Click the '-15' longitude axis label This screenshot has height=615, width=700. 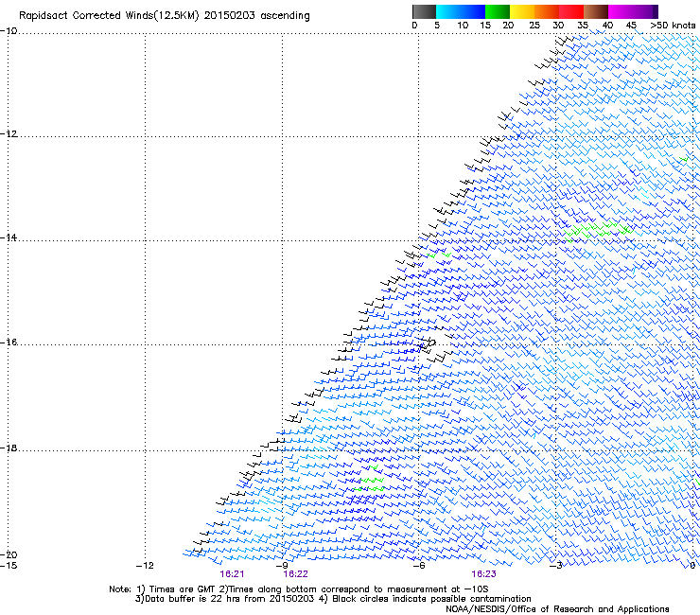tap(9, 566)
